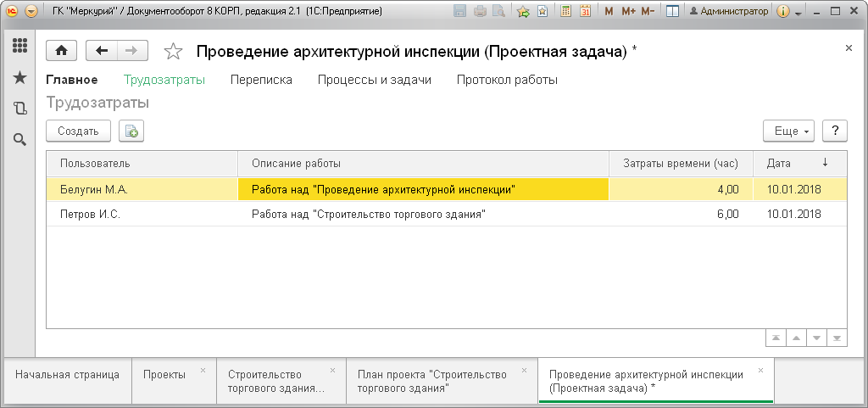Switch to the План проекта tab
This screenshot has width=868, height=408.
(x=442, y=380)
